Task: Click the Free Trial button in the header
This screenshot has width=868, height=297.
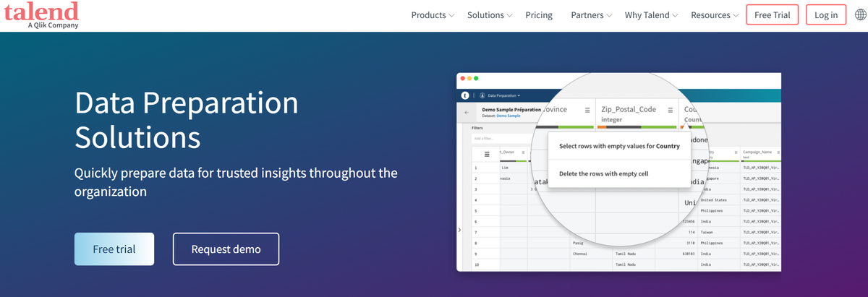Action: (x=773, y=15)
